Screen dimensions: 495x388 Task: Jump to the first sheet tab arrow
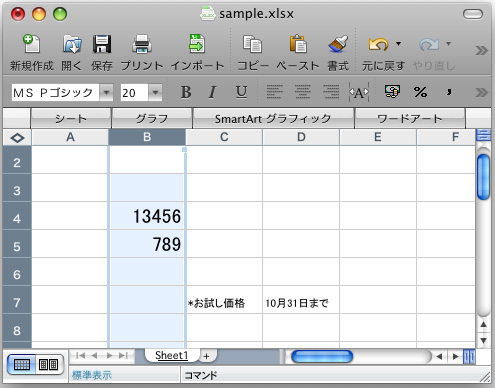pos(80,355)
